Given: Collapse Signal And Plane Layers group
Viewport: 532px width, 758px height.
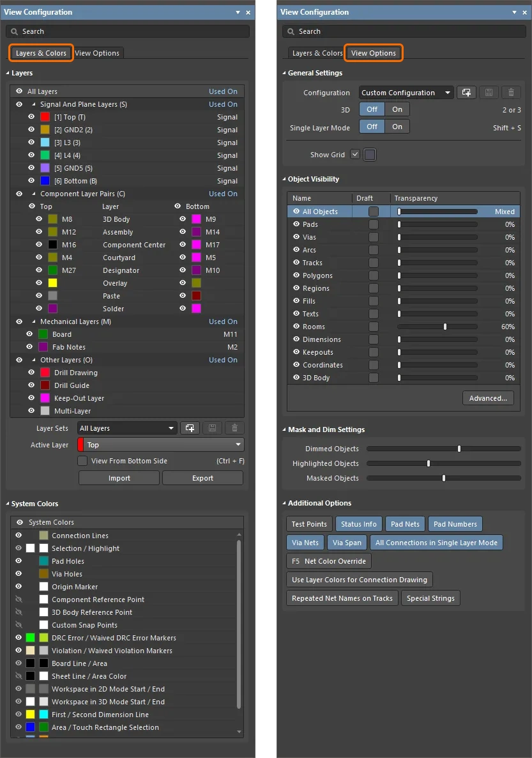Looking at the screenshot, I should (x=34, y=104).
